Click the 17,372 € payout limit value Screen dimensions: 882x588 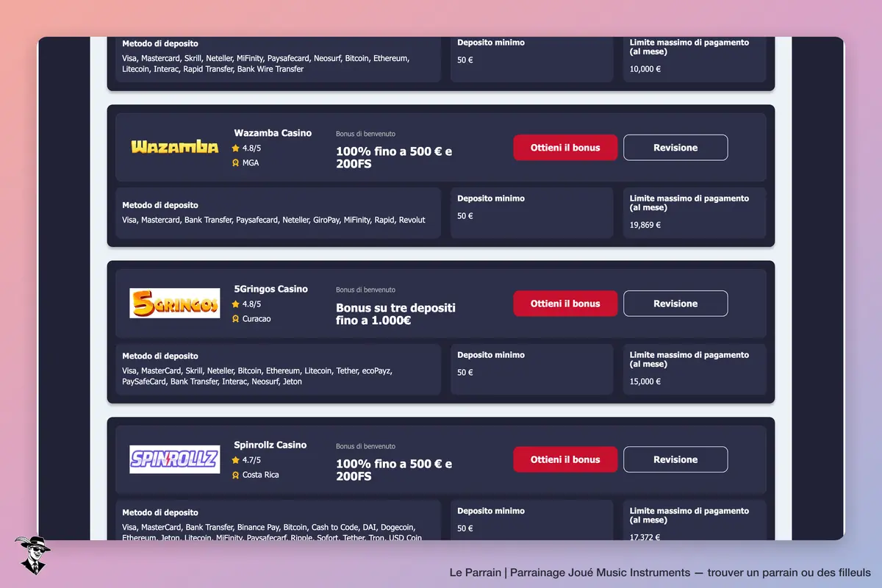645,537
